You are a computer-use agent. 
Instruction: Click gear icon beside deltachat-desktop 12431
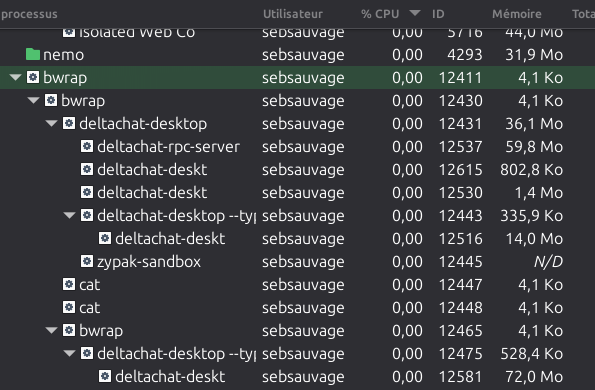click(x=69, y=123)
